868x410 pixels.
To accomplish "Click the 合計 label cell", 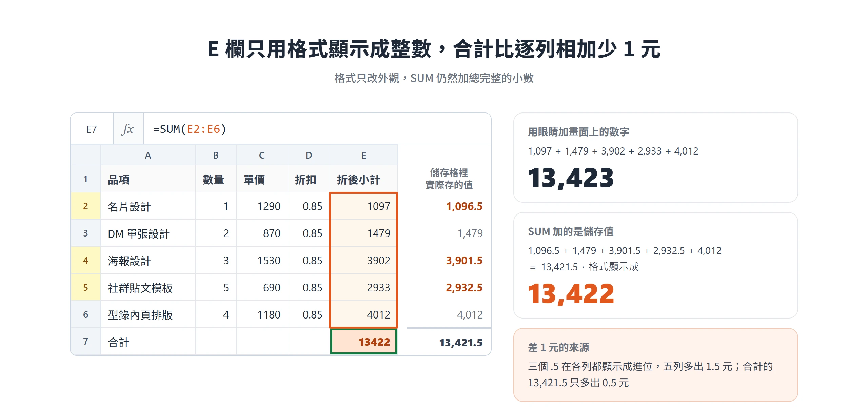I will [x=148, y=342].
